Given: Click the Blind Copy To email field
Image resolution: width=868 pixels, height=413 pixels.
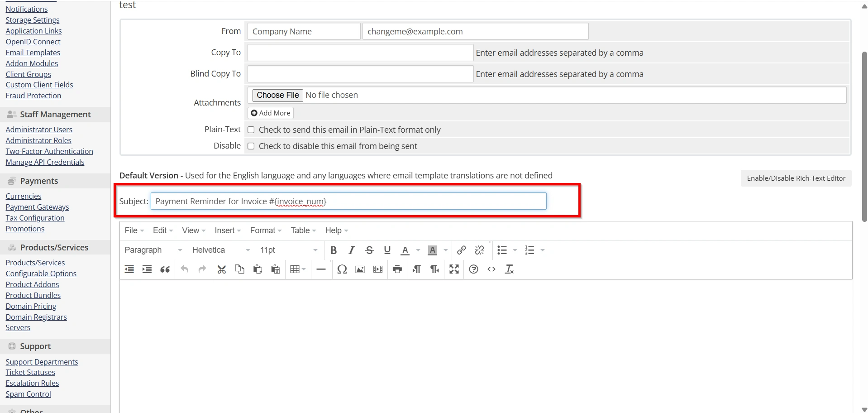Looking at the screenshot, I should click(x=360, y=74).
